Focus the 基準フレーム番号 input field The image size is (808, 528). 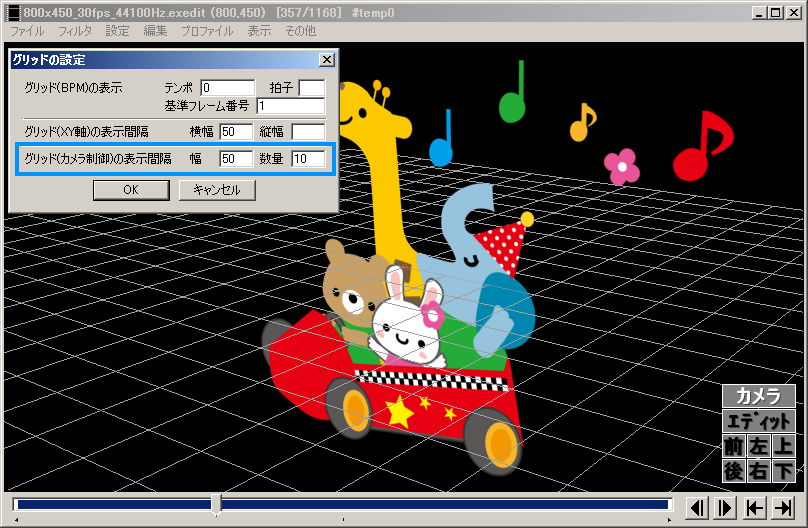[x=291, y=106]
